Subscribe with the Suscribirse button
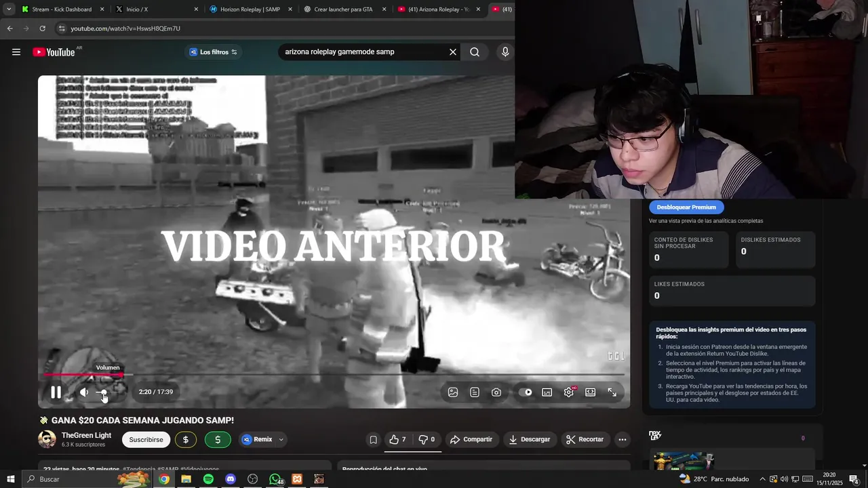This screenshot has width=868, height=488. tap(146, 439)
